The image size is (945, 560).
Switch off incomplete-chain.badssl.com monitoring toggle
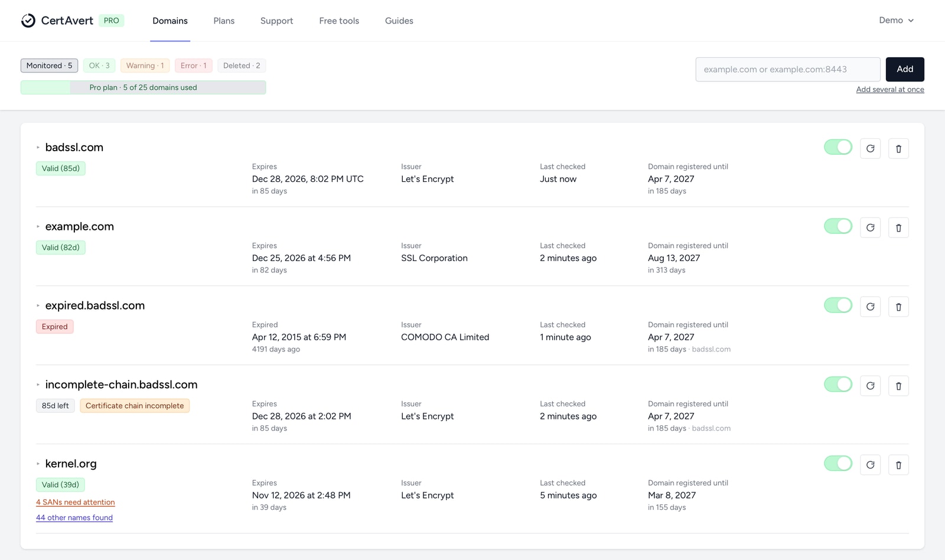[x=838, y=385]
